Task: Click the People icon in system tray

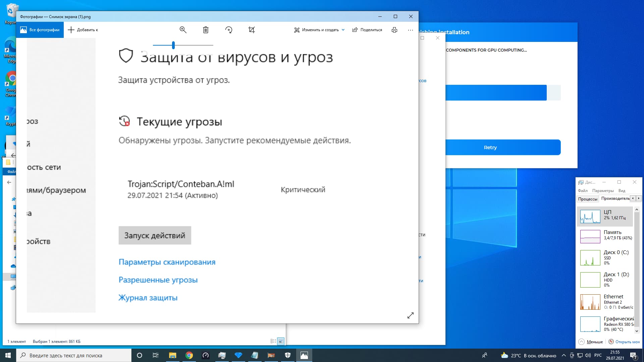Action: [x=485, y=355]
